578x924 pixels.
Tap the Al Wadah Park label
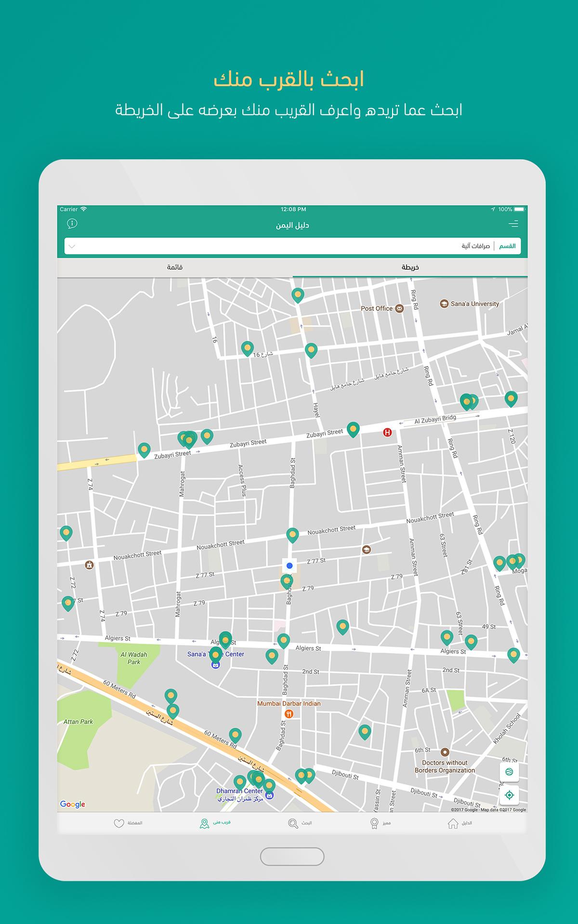[x=134, y=658]
